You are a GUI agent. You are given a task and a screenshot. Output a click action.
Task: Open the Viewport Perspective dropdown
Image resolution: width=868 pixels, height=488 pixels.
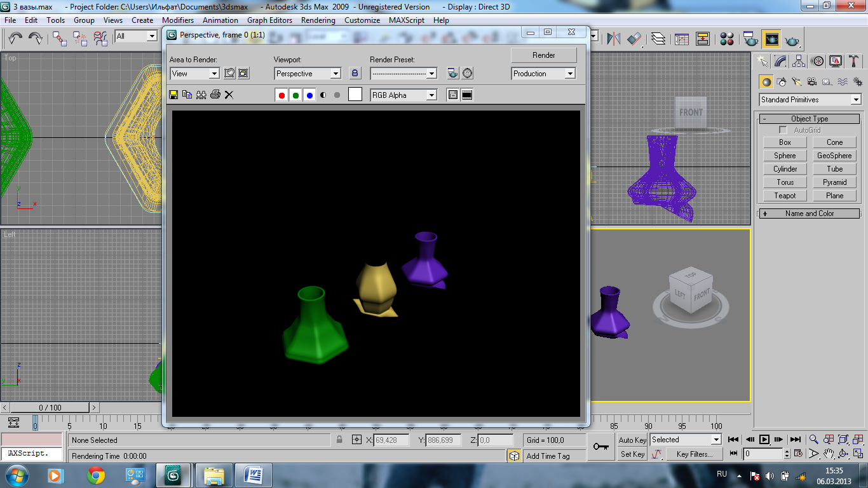pyautogui.click(x=308, y=74)
